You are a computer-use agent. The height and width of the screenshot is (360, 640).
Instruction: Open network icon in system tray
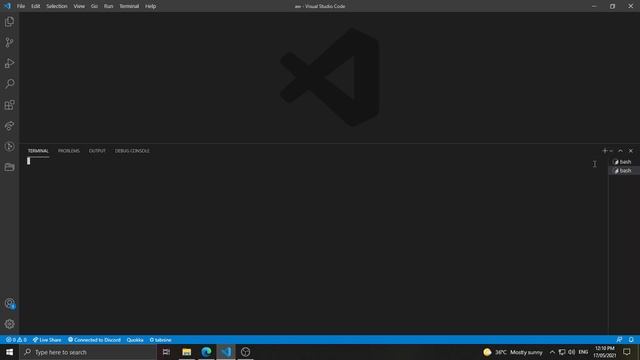(x=562, y=352)
